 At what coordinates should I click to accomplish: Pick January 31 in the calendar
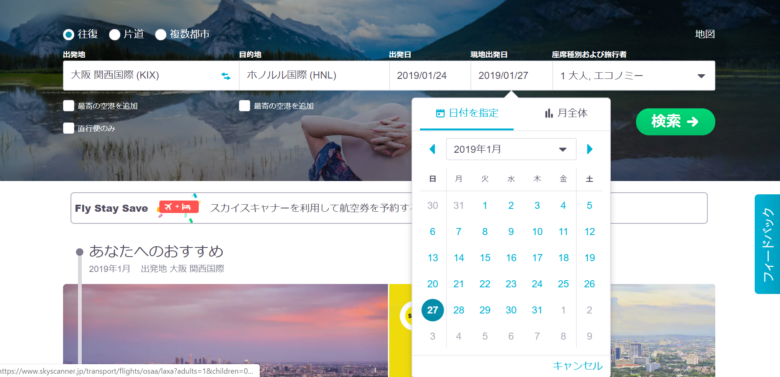[x=537, y=310]
